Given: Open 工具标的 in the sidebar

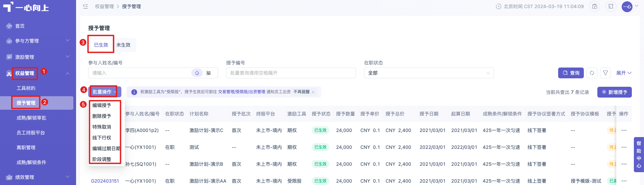Looking at the screenshot, I should [x=26, y=88].
